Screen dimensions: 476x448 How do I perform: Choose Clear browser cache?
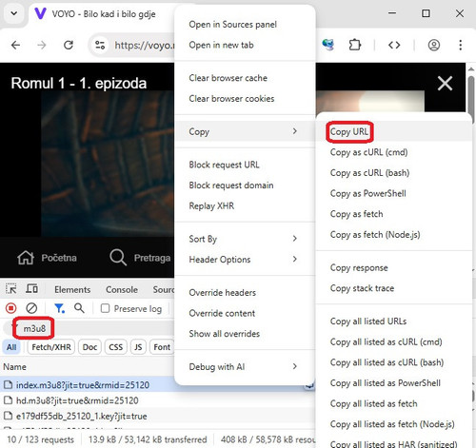coord(245,78)
